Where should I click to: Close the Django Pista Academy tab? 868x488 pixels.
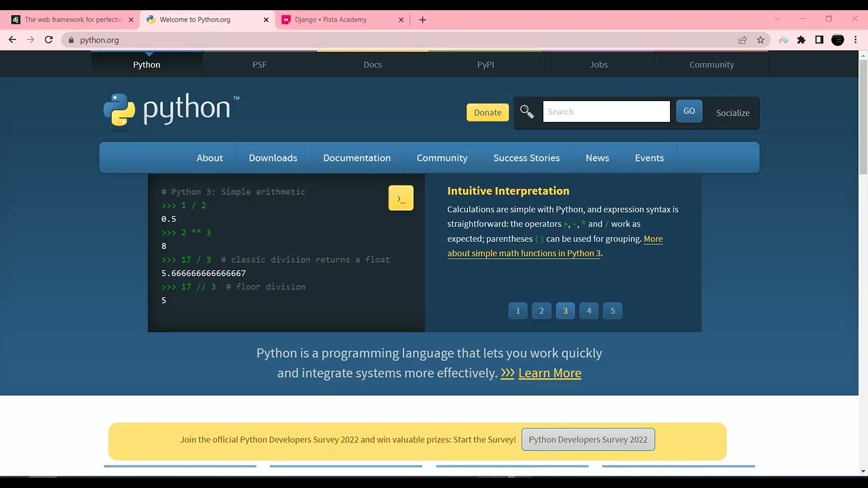click(x=401, y=20)
